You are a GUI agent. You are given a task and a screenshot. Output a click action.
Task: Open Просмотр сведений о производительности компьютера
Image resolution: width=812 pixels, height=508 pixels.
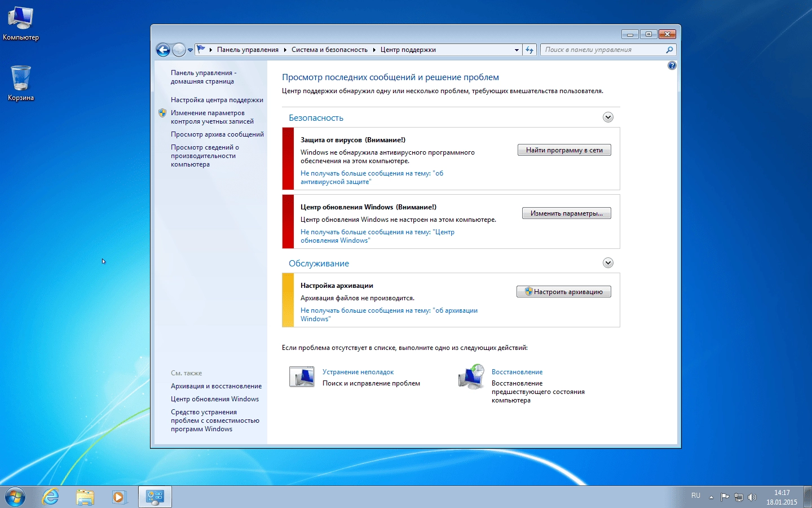pos(205,156)
